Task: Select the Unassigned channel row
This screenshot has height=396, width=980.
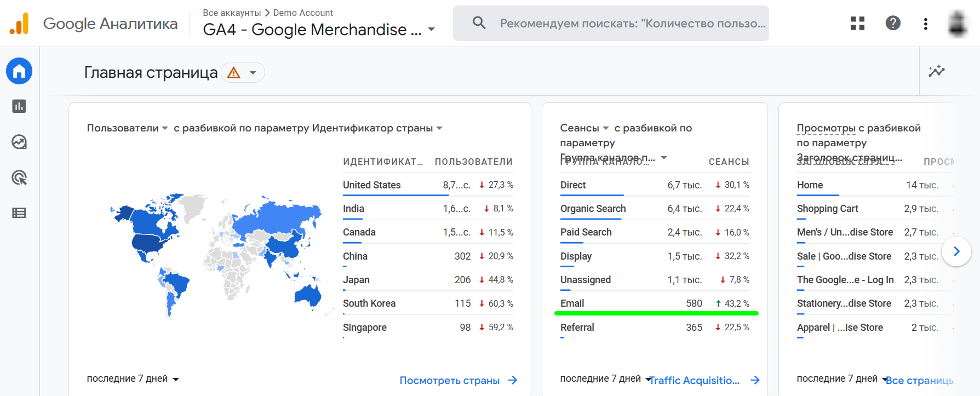Action: point(655,280)
